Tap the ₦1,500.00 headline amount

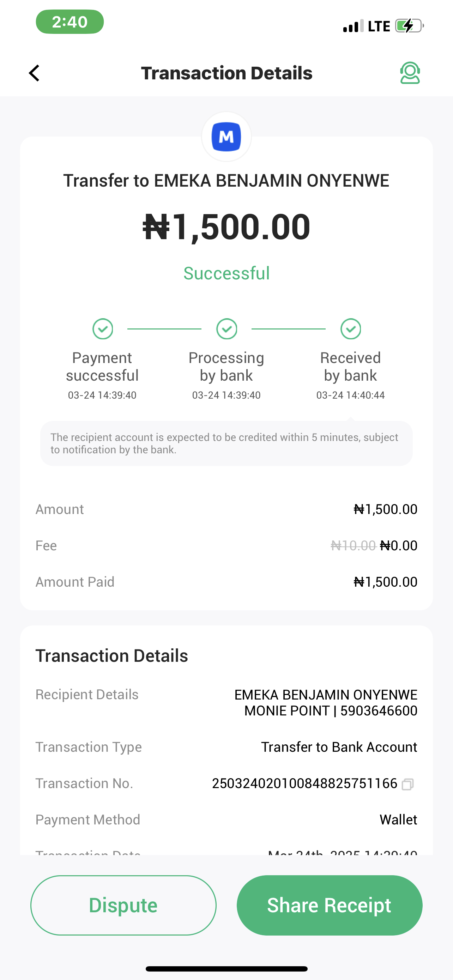click(x=226, y=227)
